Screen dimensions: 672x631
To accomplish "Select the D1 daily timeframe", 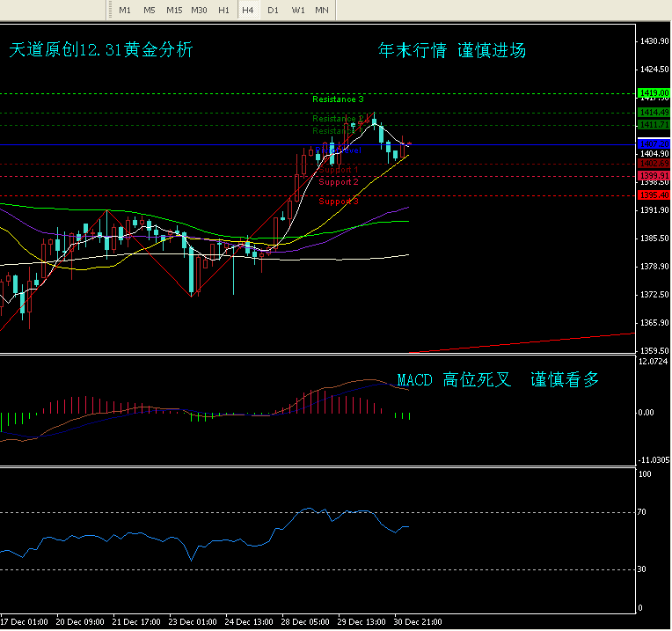I will point(274,10).
